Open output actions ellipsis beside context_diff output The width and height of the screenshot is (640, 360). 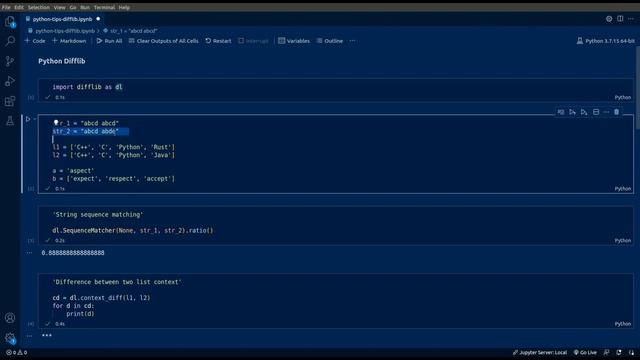tap(29, 336)
